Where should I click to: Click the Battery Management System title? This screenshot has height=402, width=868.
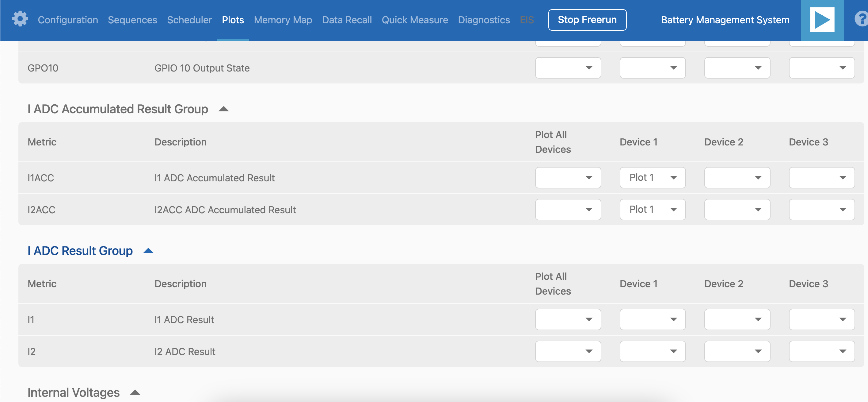725,20
